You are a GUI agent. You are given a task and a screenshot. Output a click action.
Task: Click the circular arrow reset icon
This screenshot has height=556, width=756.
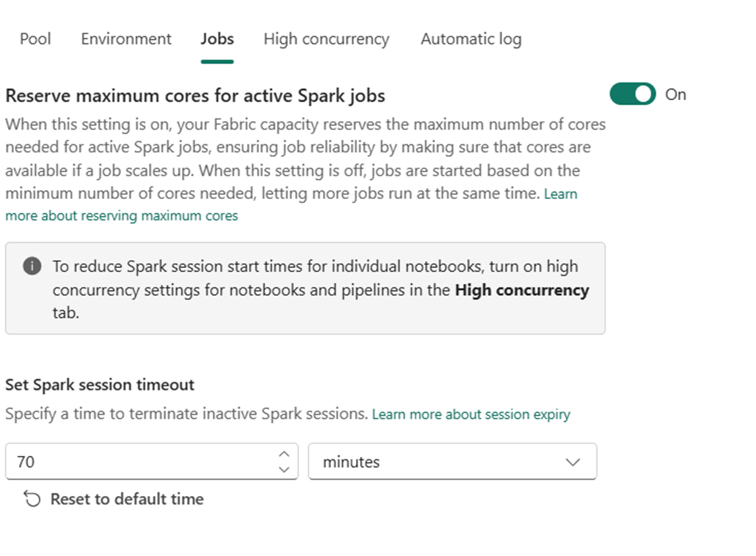pos(32,499)
